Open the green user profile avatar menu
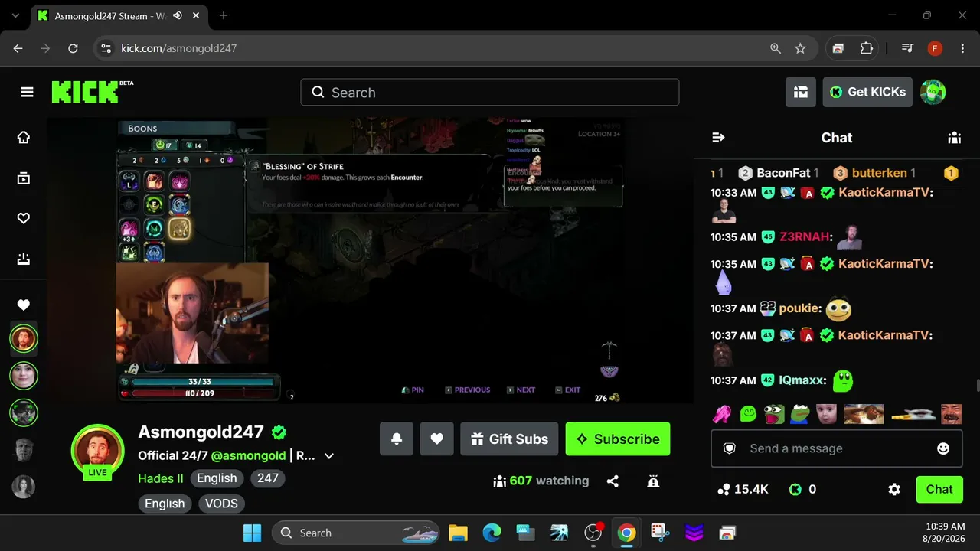 click(933, 92)
